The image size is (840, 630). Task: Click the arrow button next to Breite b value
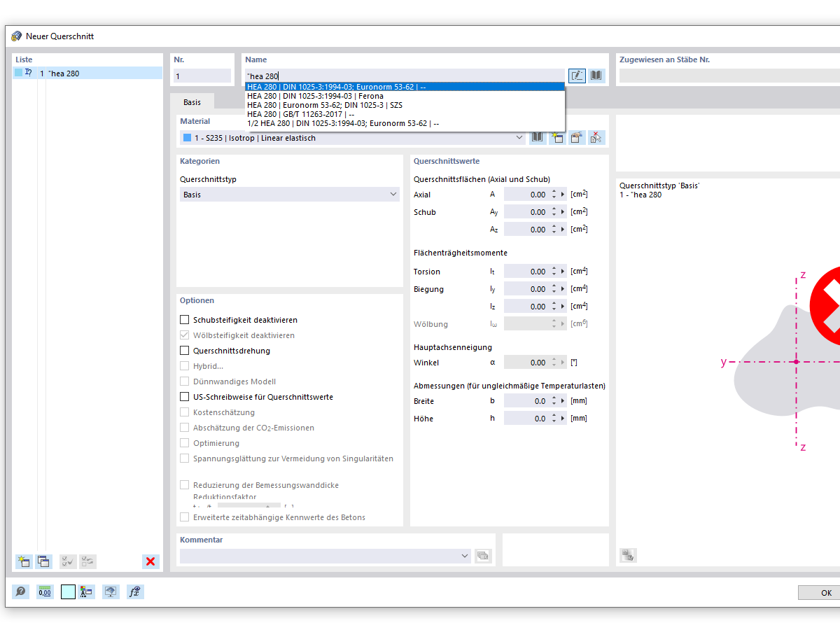tap(563, 401)
